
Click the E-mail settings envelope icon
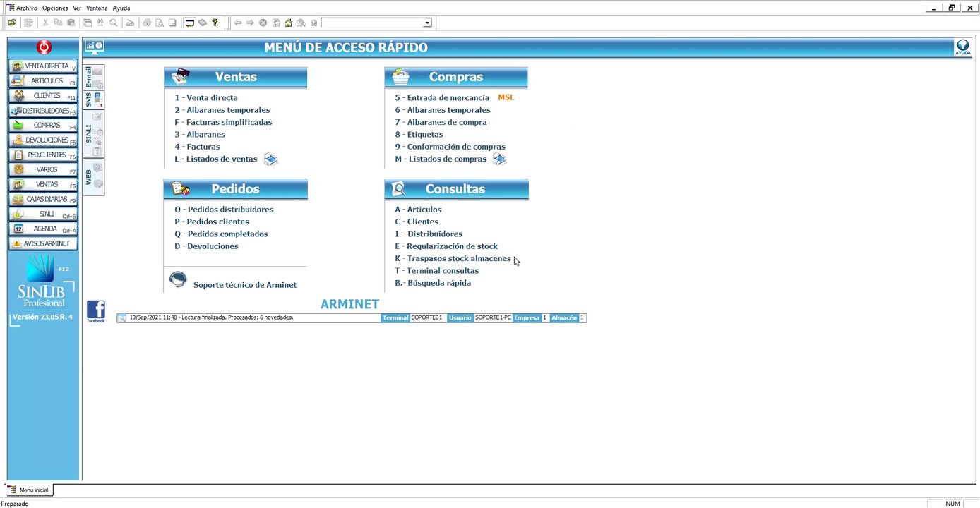tap(97, 84)
